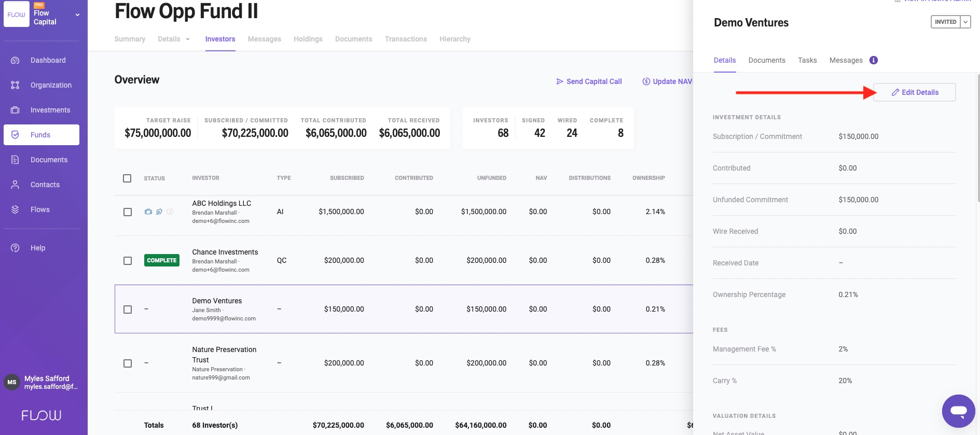
Task: Click the Organization sidebar icon
Action: coord(15,85)
